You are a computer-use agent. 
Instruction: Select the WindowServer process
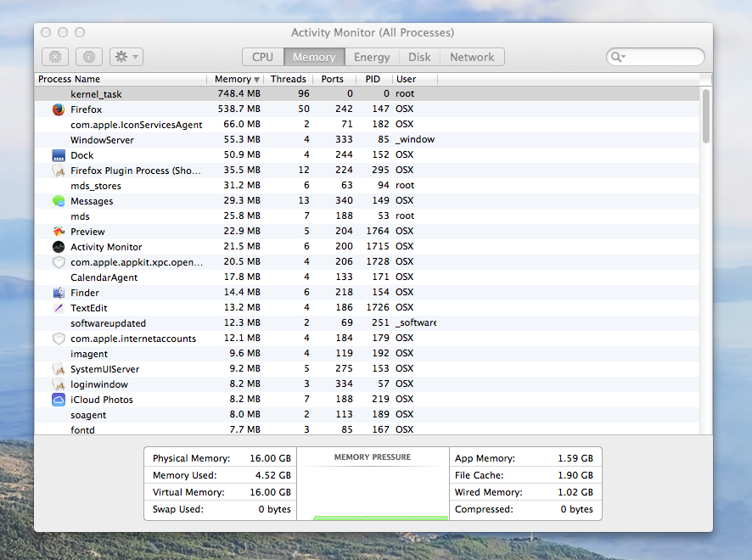(x=102, y=140)
